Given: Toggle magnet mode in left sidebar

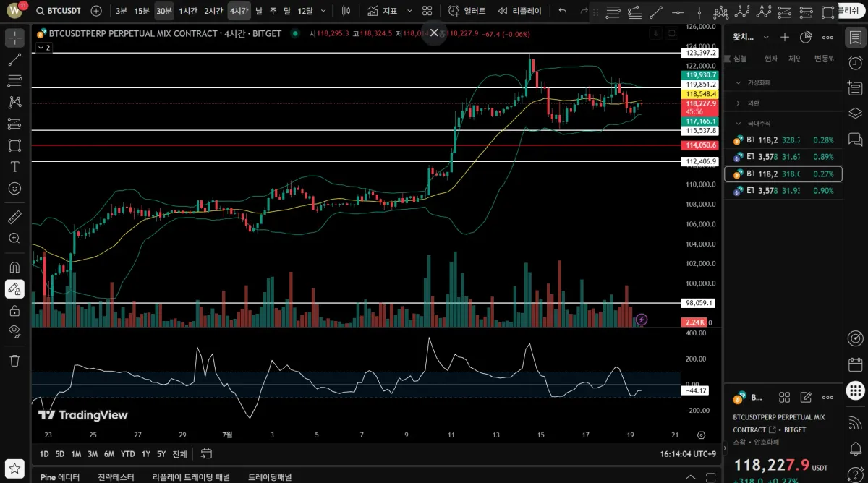Looking at the screenshot, I should [x=14, y=268].
